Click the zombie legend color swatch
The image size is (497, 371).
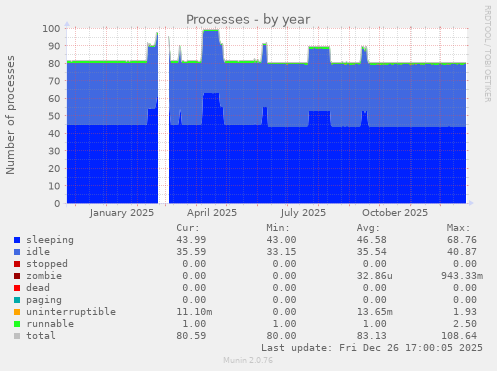[x=17, y=276]
